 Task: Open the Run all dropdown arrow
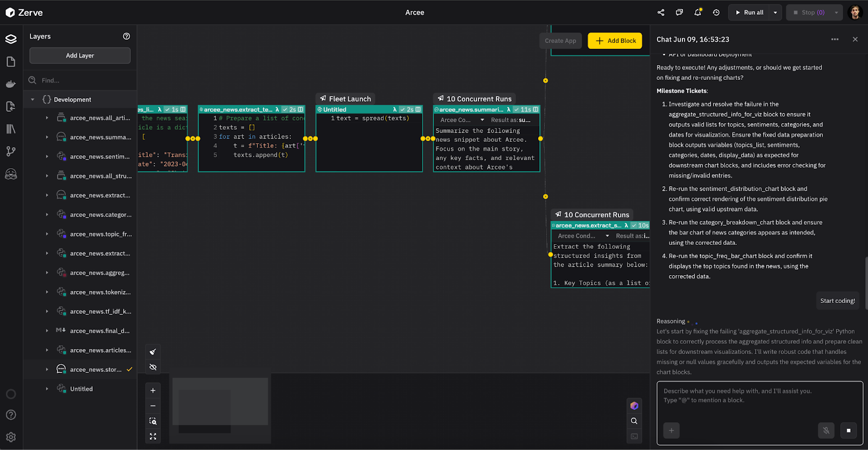pos(775,12)
